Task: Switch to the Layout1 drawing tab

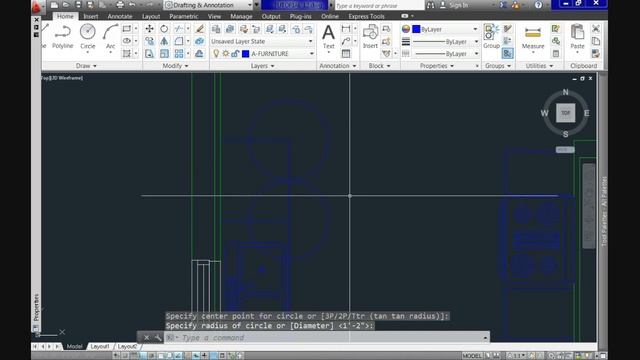Action: (x=100, y=346)
